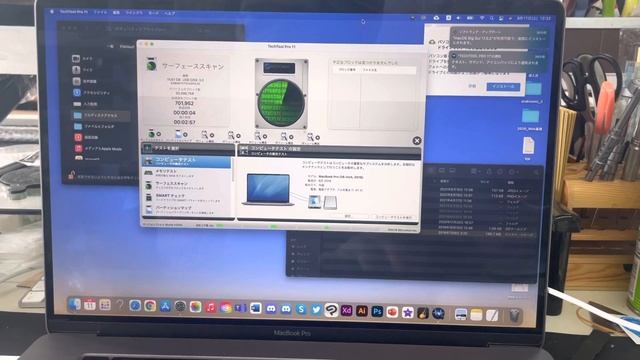The image size is (640, 360).
Task: Select 入力監視 in the privacy sidebar
Action: pos(86,104)
